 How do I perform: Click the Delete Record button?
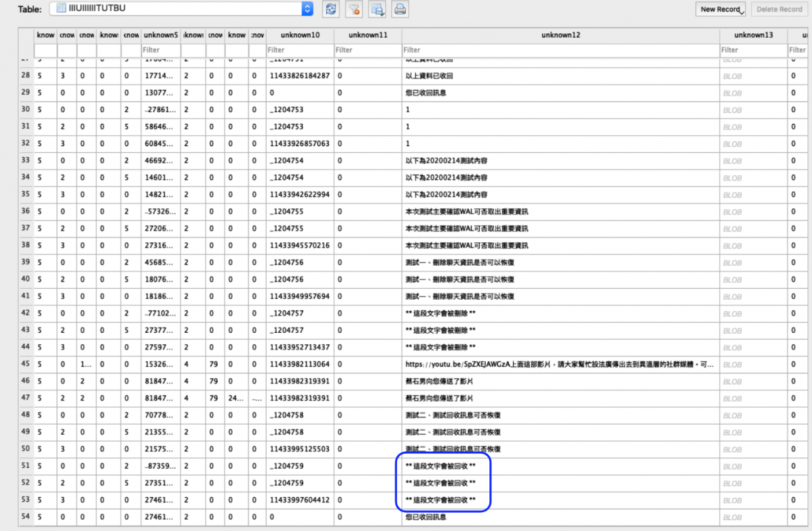(x=779, y=9)
